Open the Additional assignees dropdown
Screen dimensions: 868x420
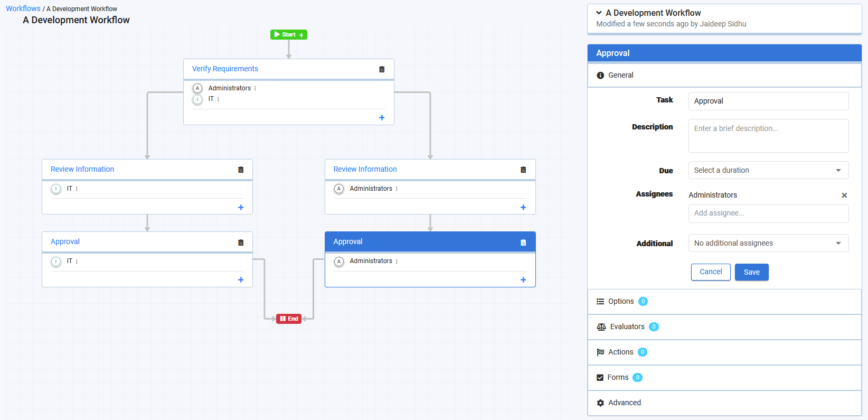pyautogui.click(x=768, y=243)
